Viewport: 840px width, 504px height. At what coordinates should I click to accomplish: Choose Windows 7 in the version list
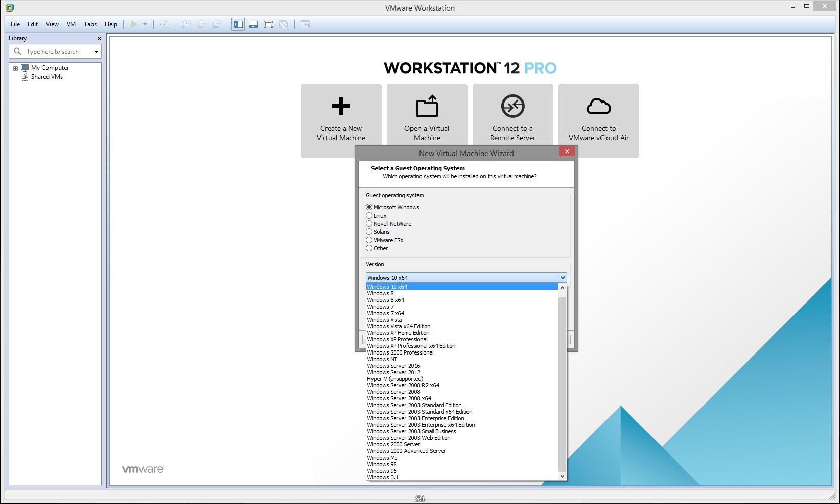(462, 307)
